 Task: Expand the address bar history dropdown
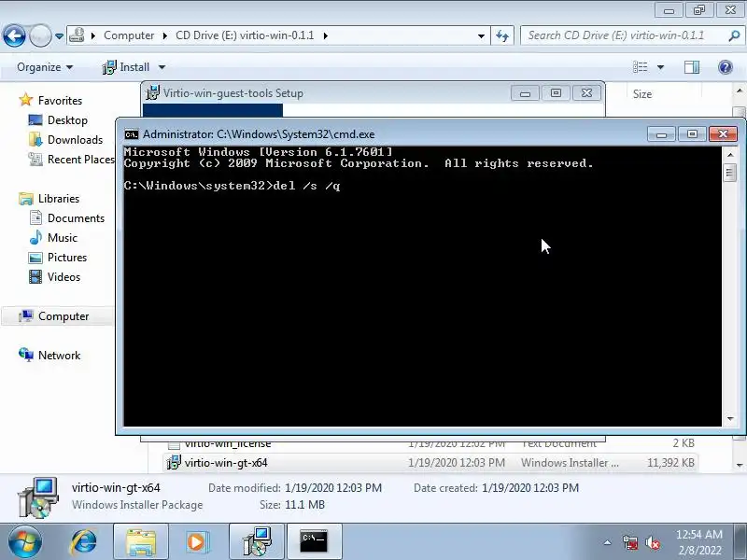point(481,36)
